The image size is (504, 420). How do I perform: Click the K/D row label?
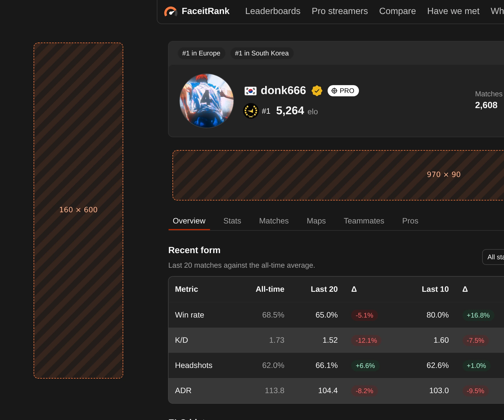pyautogui.click(x=181, y=340)
